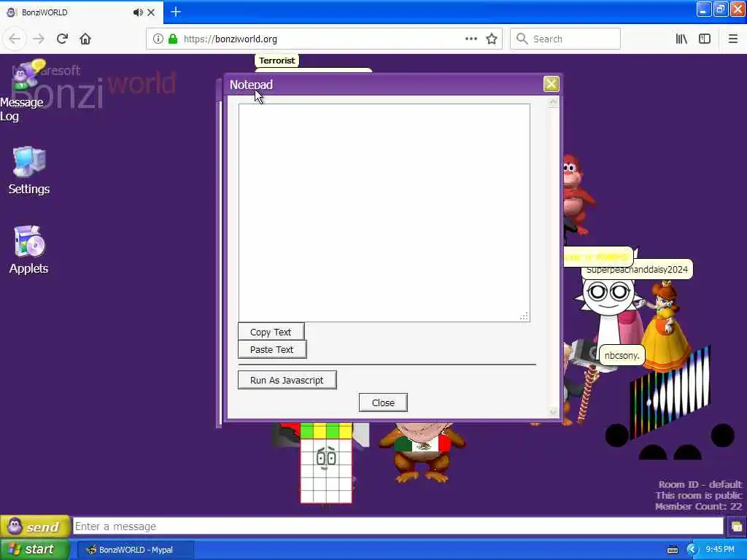
Task: Mute the BonziWORLD tab audio icon
Action: [138, 12]
